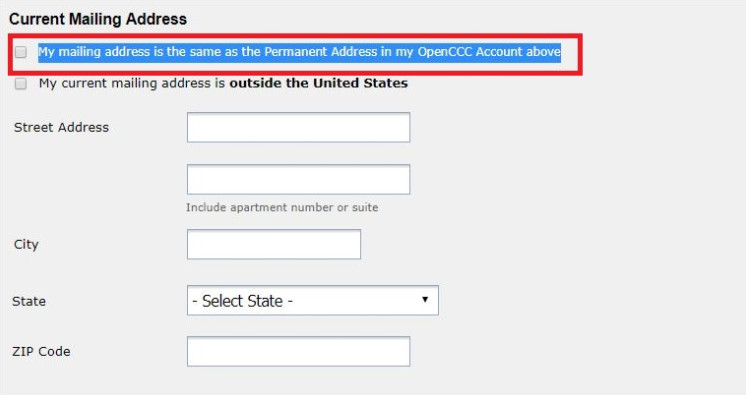Click the 'Street Address' field label
The width and height of the screenshot is (746, 395).
pos(61,128)
